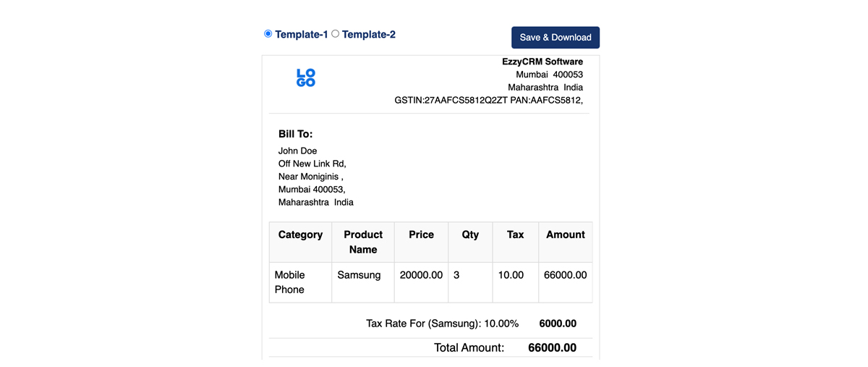Select the Template-1 radio button

tap(268, 34)
